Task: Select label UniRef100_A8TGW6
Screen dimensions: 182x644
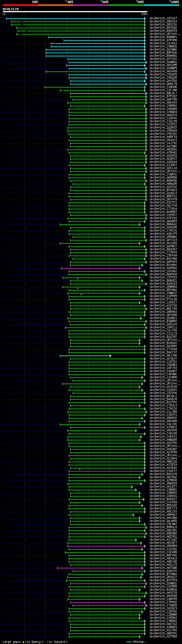Action: 163,568
